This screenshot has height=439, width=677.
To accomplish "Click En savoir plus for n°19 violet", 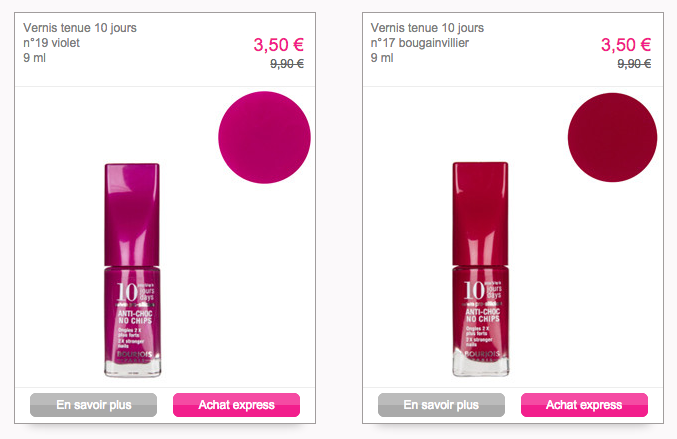I will coord(93,405).
